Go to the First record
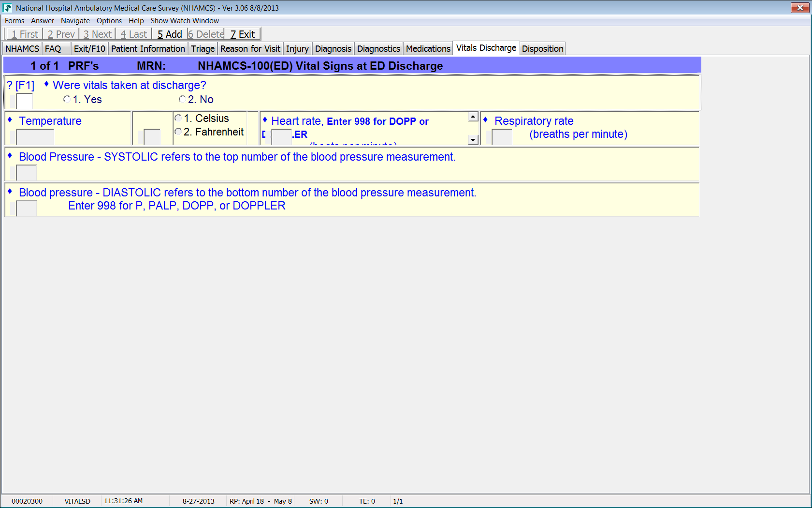The height and width of the screenshot is (508, 812). [x=25, y=34]
